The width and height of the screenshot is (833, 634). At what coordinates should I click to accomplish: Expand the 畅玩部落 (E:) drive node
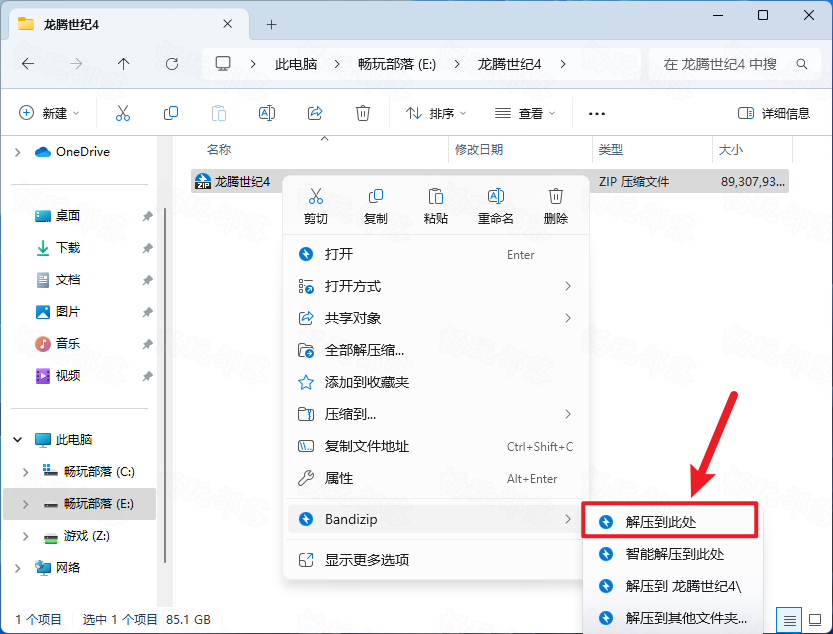pos(26,504)
